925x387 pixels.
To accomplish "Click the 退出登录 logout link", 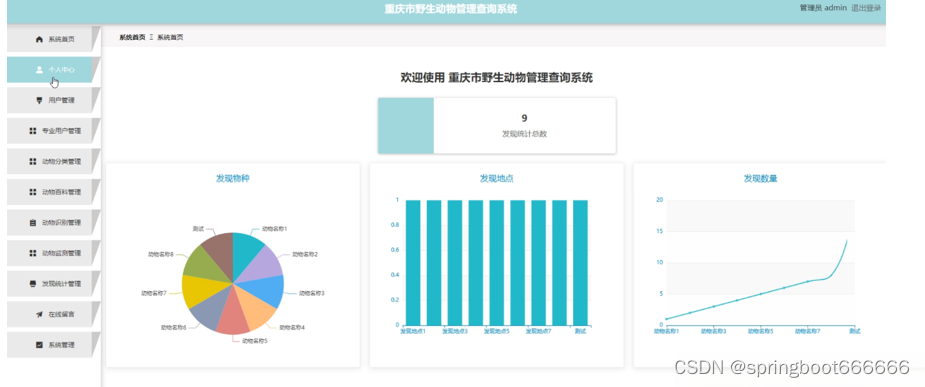I will tap(866, 8).
